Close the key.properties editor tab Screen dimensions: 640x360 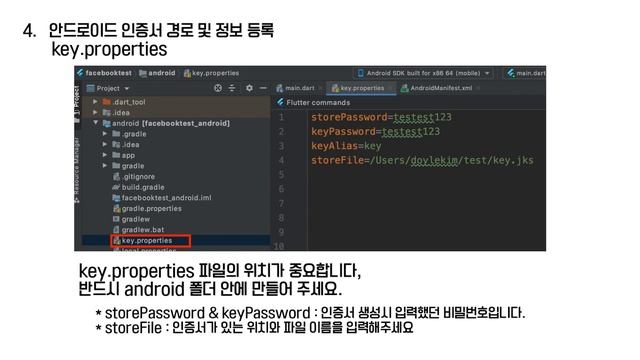pyautogui.click(x=390, y=88)
